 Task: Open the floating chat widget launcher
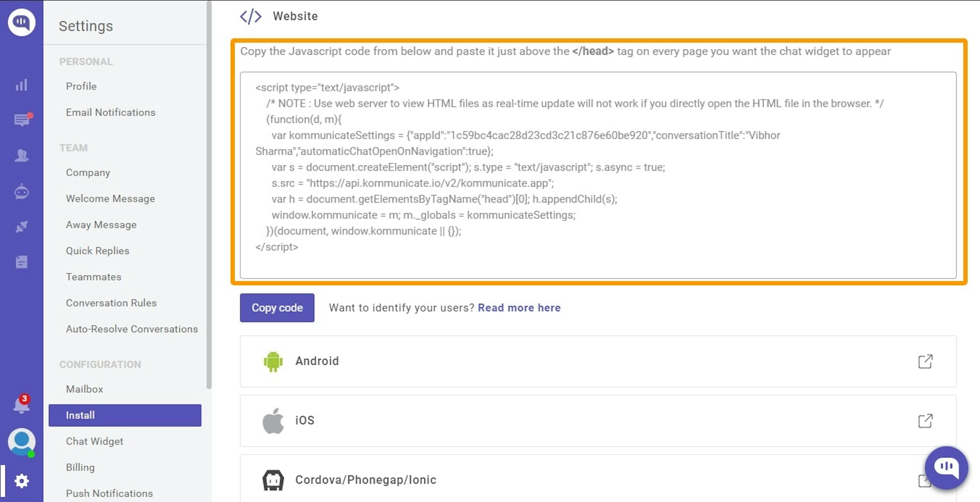coord(946,467)
